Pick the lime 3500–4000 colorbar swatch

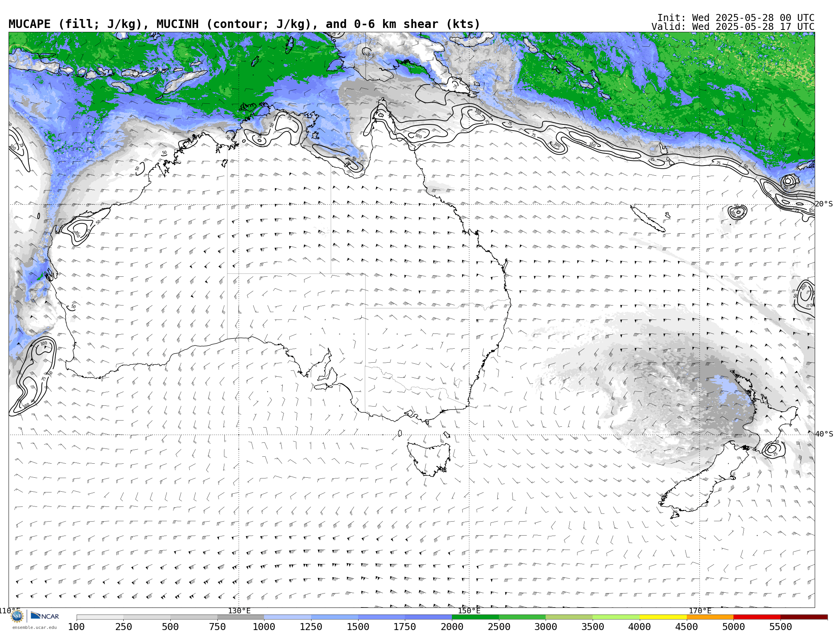point(616,617)
